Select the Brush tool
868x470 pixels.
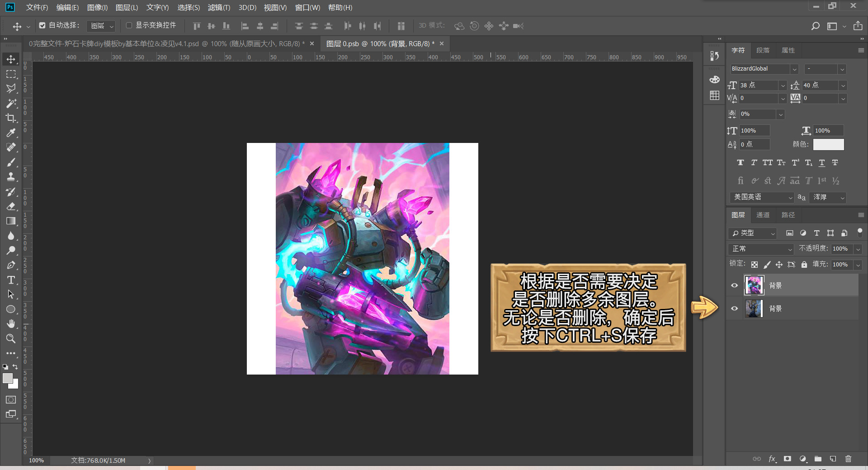click(x=11, y=162)
